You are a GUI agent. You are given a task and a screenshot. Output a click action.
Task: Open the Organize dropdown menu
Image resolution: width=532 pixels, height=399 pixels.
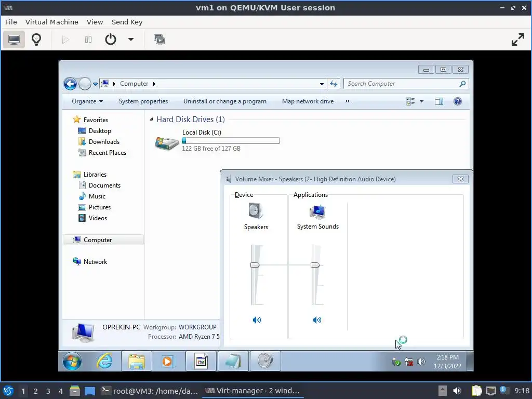tap(87, 101)
